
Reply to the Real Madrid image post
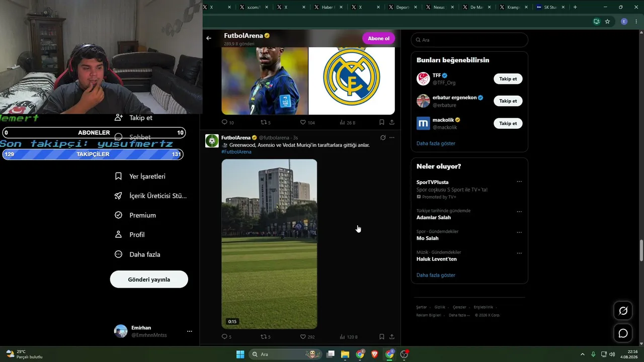(224, 122)
